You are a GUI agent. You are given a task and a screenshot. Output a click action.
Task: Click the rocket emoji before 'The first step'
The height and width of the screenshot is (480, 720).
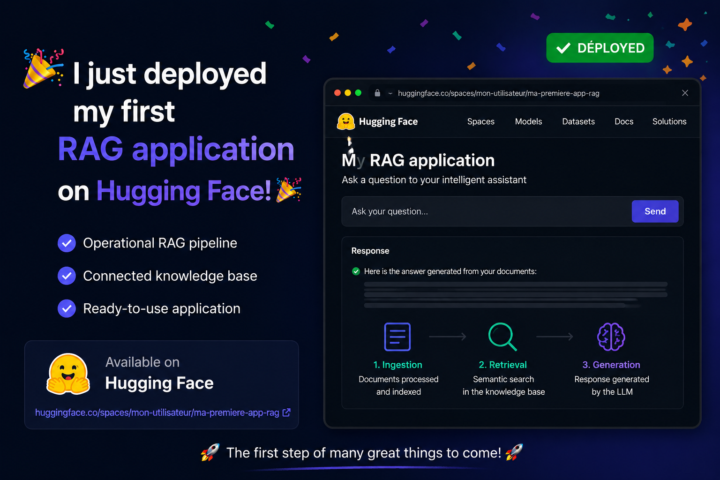[x=210, y=452]
